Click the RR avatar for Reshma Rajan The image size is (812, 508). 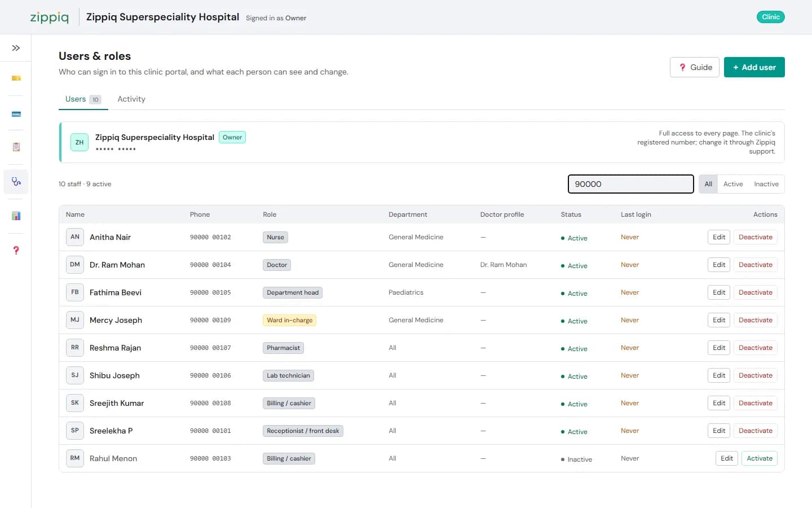click(75, 348)
